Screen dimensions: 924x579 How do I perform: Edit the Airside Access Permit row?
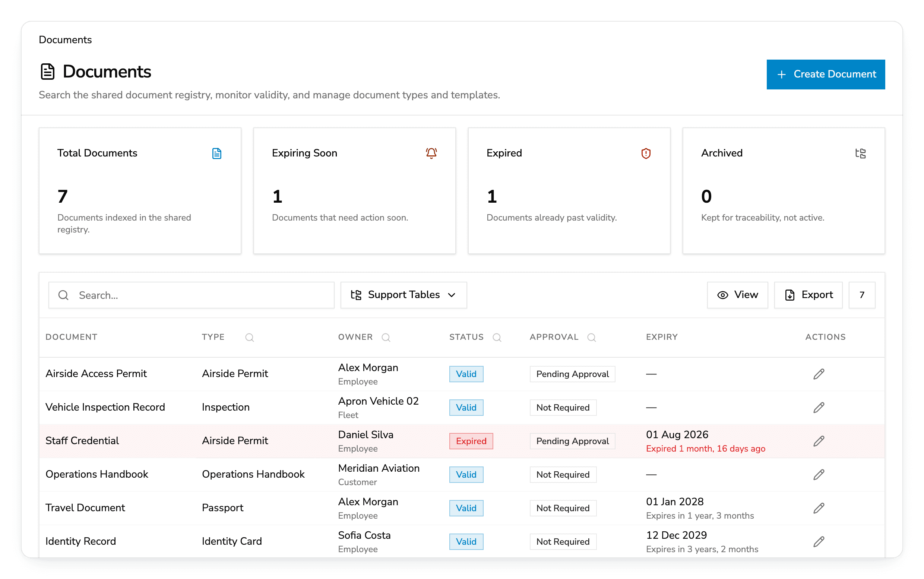pyautogui.click(x=819, y=374)
